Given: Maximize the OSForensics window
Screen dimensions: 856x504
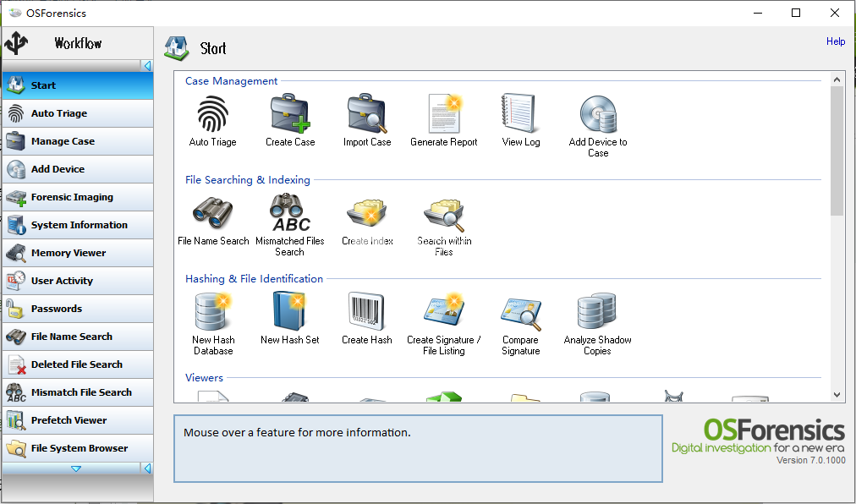Looking at the screenshot, I should [796, 13].
